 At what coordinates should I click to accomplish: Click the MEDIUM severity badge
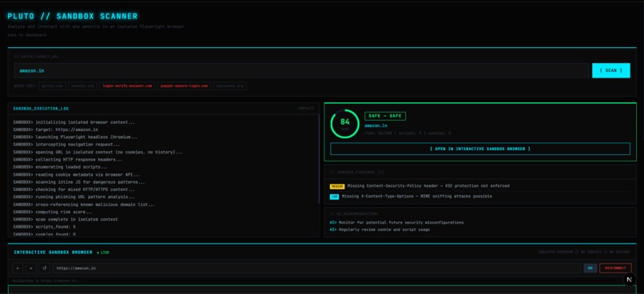(337, 186)
